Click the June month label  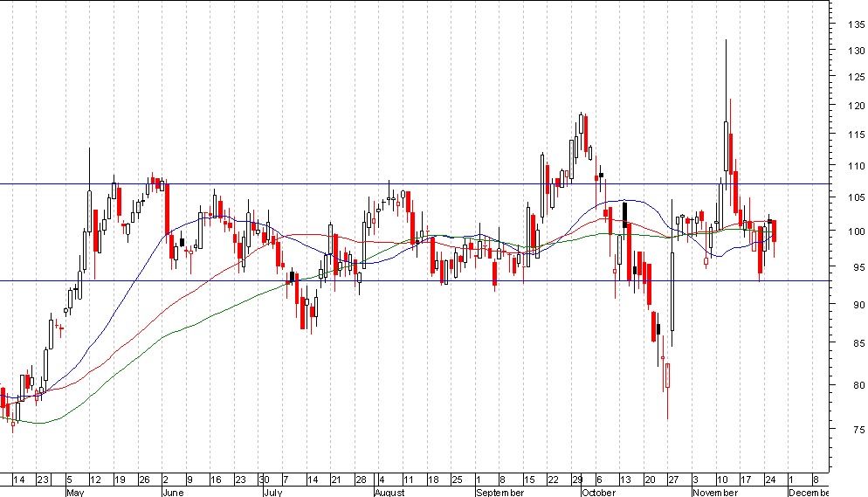coord(173,492)
